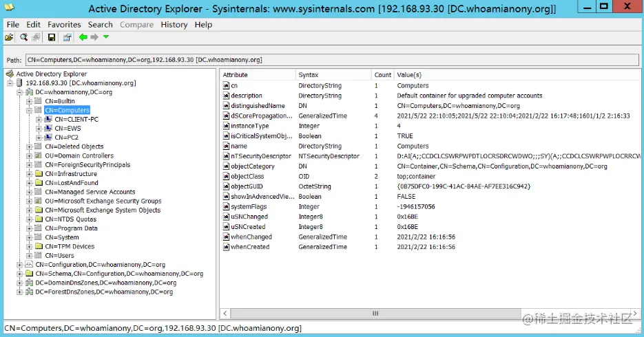Select the isCriticalSystemObj... attribute row
This screenshot has width=644, height=337.
click(x=430, y=136)
